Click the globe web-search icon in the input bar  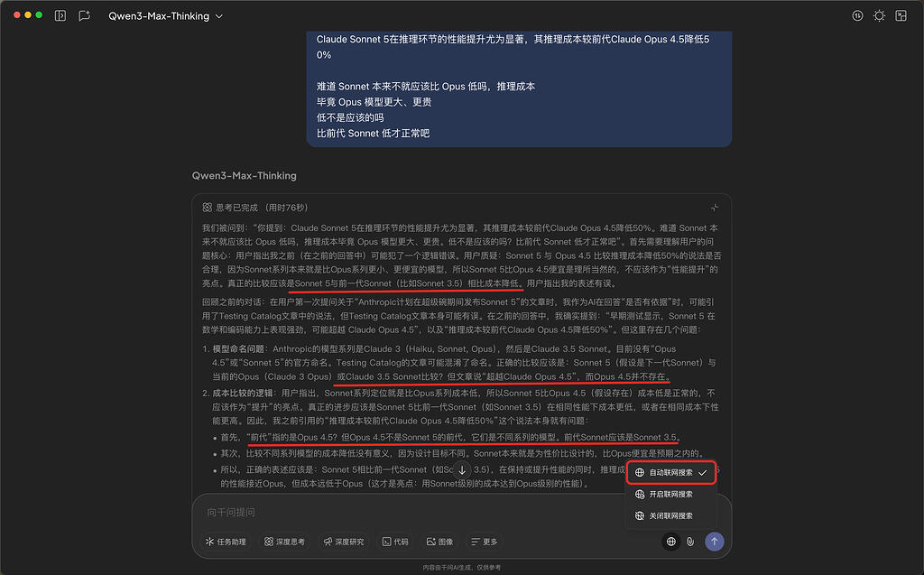[x=671, y=542]
